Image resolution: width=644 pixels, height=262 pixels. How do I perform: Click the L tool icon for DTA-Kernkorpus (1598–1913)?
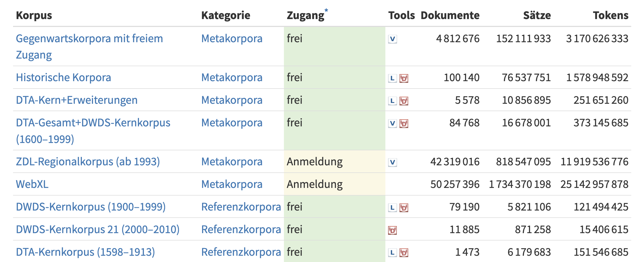(392, 253)
